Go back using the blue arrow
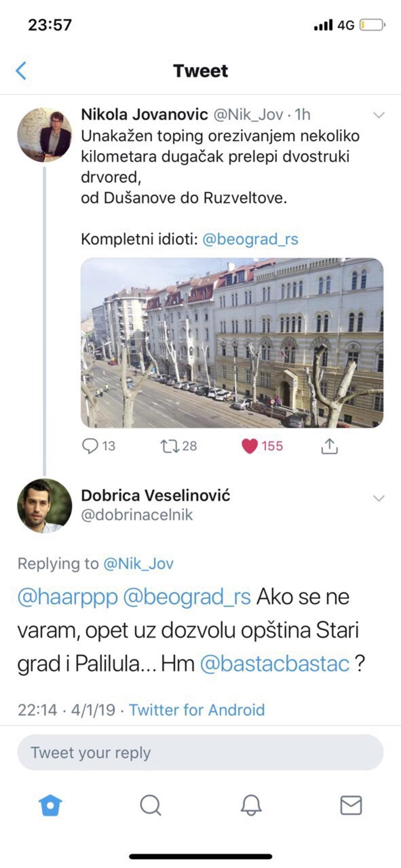 point(21,71)
